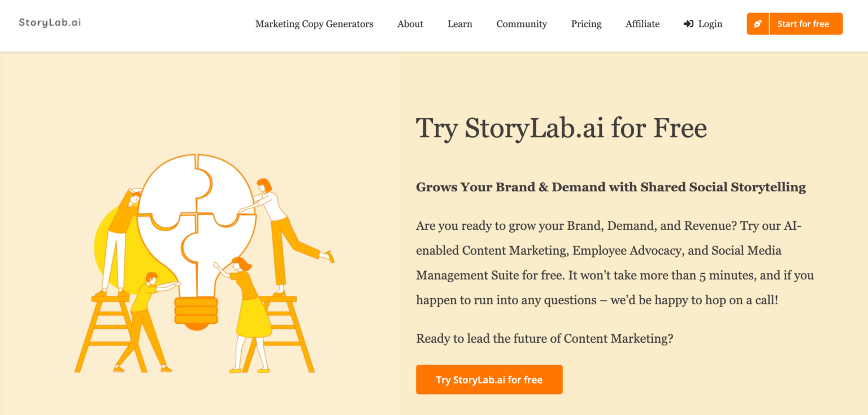The image size is (868, 415).
Task: Click the Login text link
Action: coord(710,24)
